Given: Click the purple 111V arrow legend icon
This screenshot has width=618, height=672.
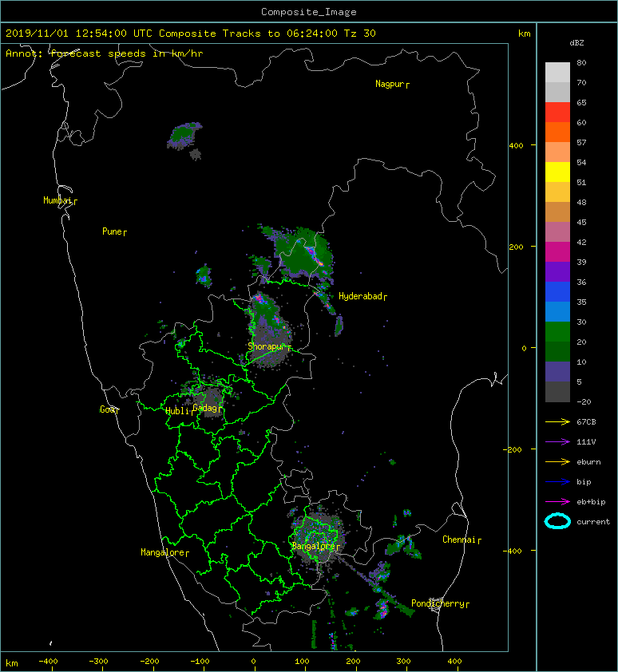Looking at the screenshot, I should tap(557, 442).
